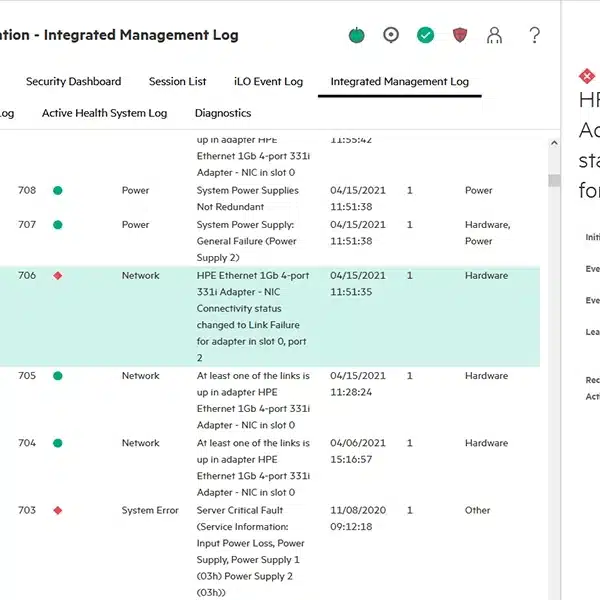Go to the Diagnostics tab
The image size is (600, 600).
point(223,114)
